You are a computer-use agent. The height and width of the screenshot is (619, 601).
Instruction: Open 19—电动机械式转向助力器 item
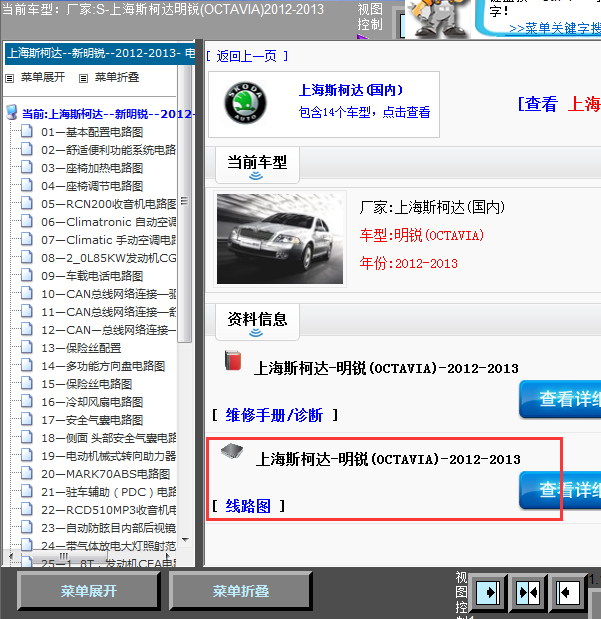pyautogui.click(x=109, y=456)
